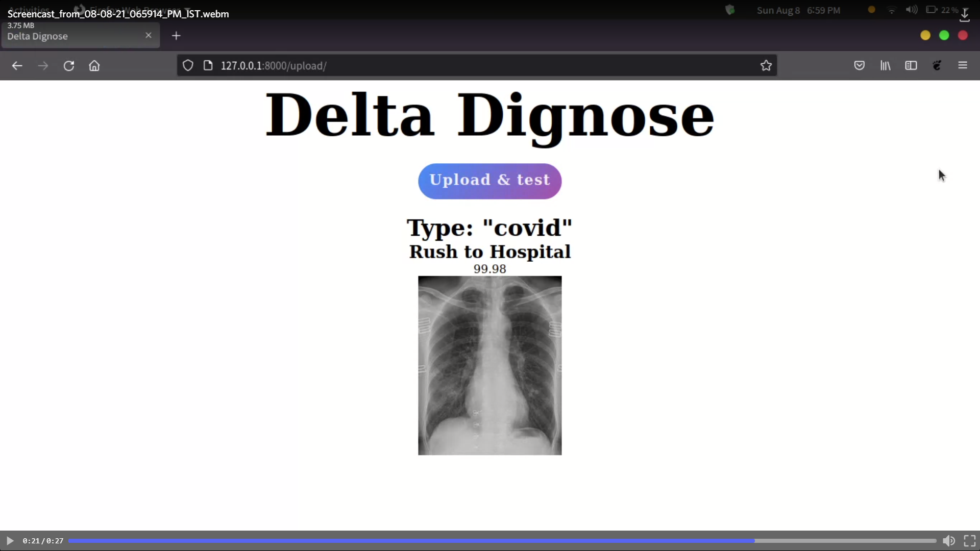Click the GNOME footprint extension icon
The width and height of the screenshot is (980, 551).
click(938, 65)
